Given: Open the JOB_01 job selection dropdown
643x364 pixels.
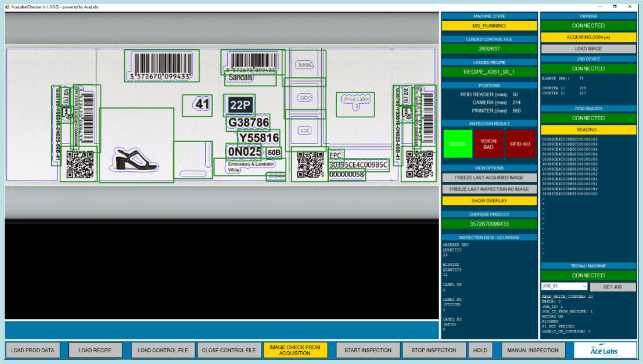Looking at the screenshot, I should [x=565, y=286].
